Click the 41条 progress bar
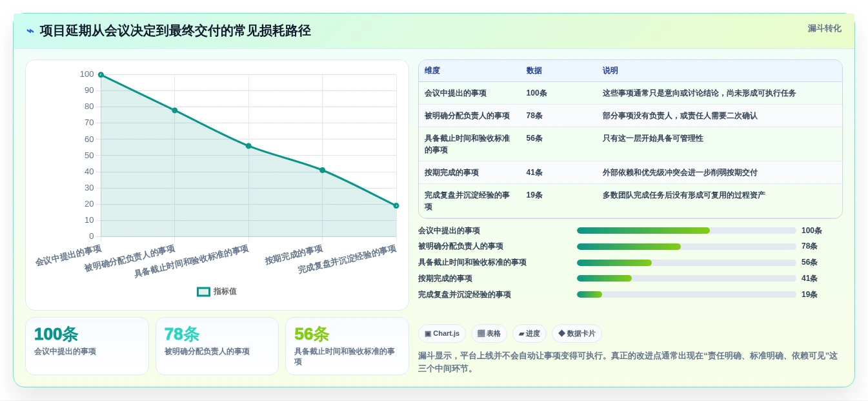The image size is (868, 401). [687, 278]
